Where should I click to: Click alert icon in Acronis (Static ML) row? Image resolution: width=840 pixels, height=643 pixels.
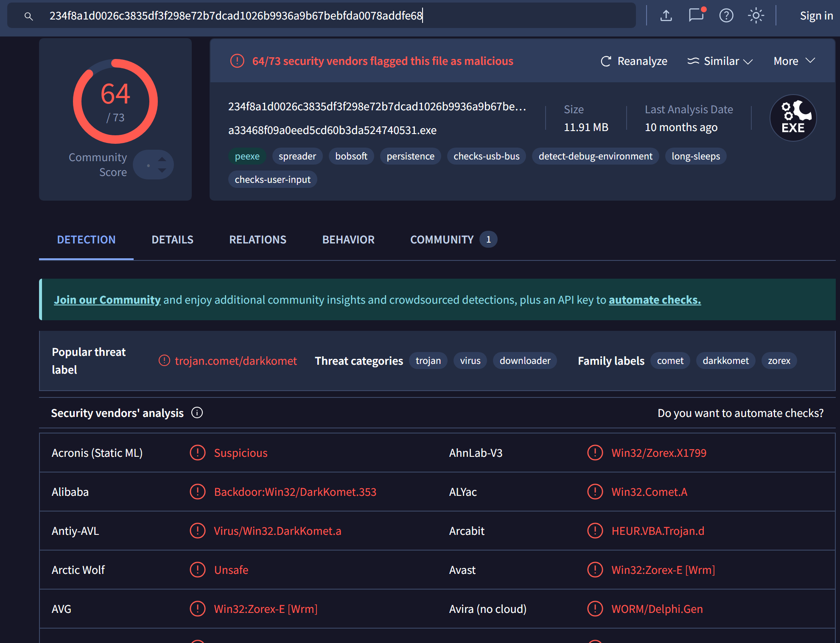coord(198,453)
